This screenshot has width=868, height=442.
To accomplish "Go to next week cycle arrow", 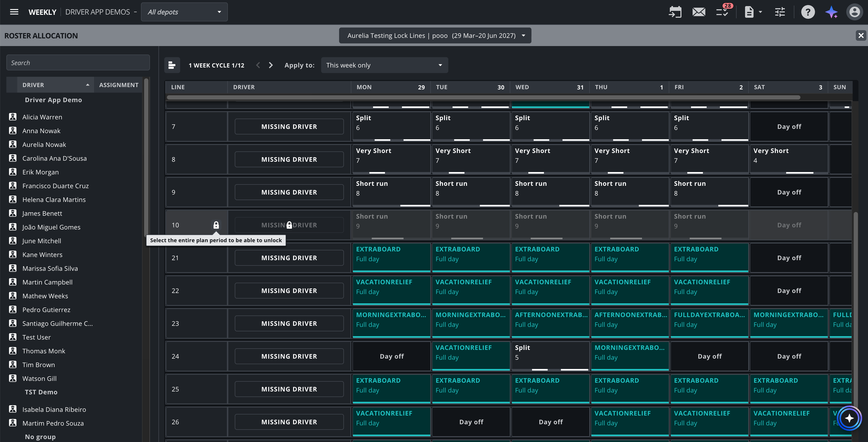I will 271,65.
